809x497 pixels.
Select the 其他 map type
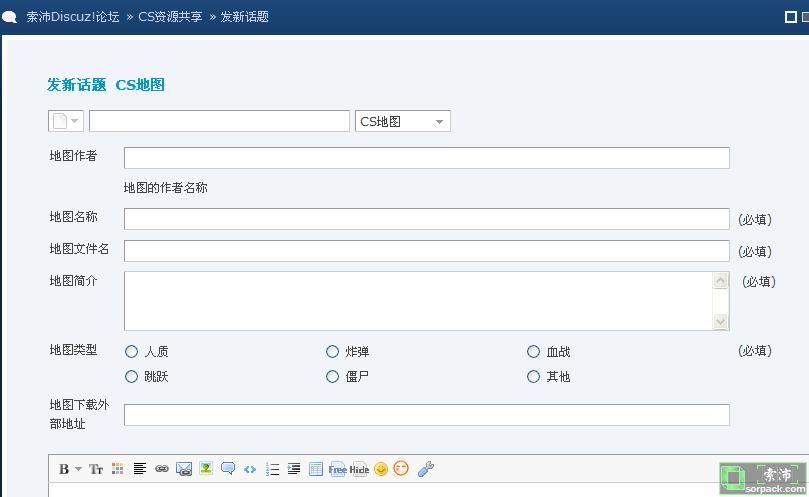click(533, 376)
